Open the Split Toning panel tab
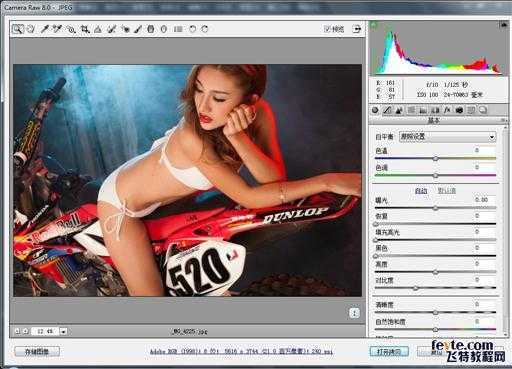The width and height of the screenshot is (512, 369). [423, 110]
